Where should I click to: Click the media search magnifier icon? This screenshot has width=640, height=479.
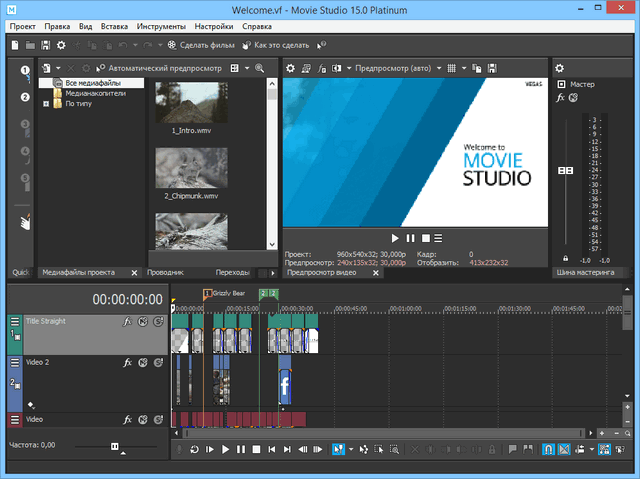tap(260, 68)
